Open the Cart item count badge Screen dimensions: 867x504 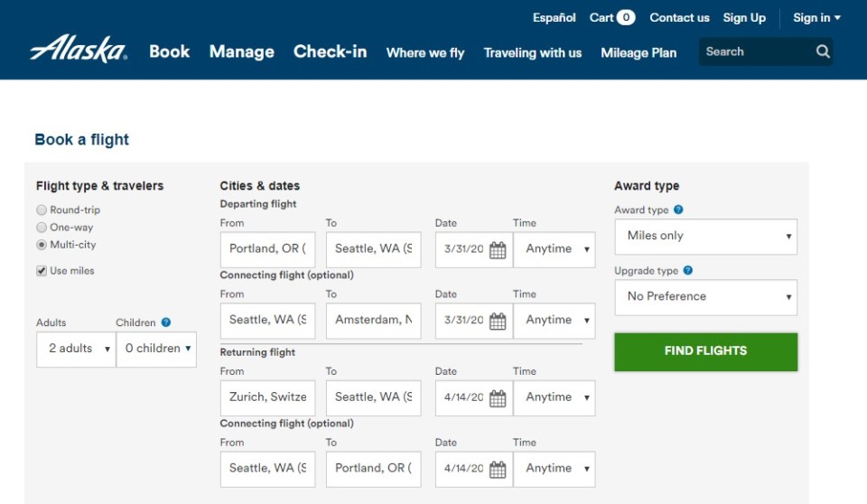pos(626,18)
